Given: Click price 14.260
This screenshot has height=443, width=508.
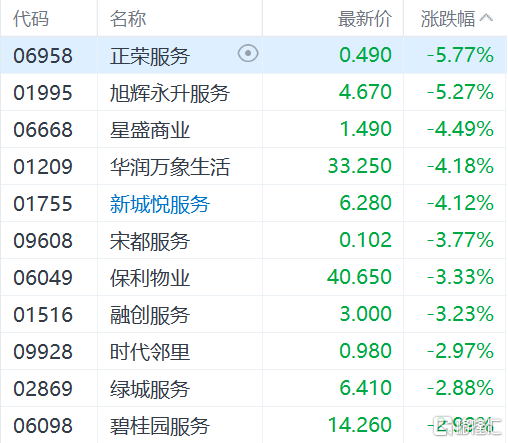Looking at the screenshot, I should (x=360, y=425).
